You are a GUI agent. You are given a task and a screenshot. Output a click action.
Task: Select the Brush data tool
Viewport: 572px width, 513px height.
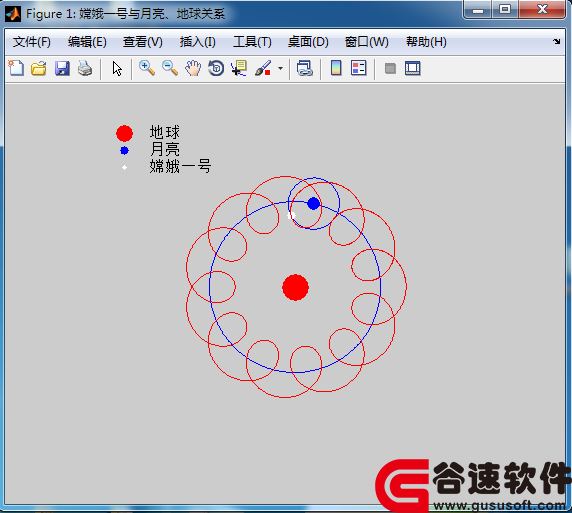pos(263,68)
